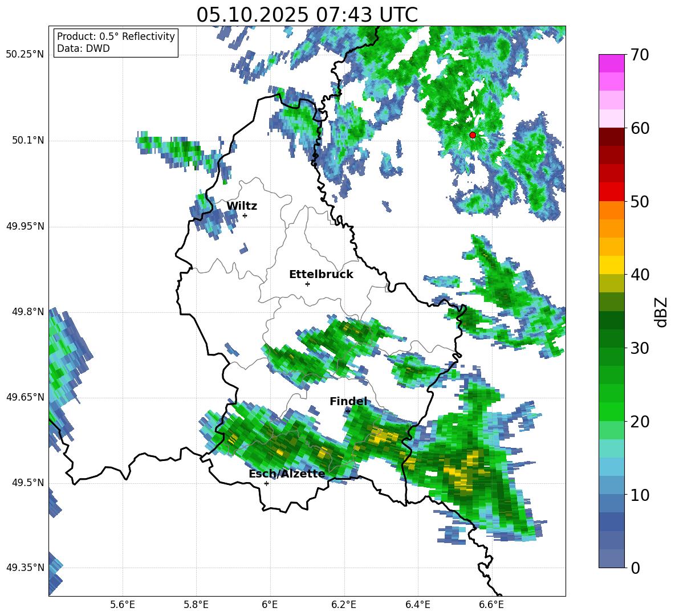The image size is (675, 616).
Task: Click the timestamp title 05.10.2025 07:43 UTC
Action: [x=307, y=15]
